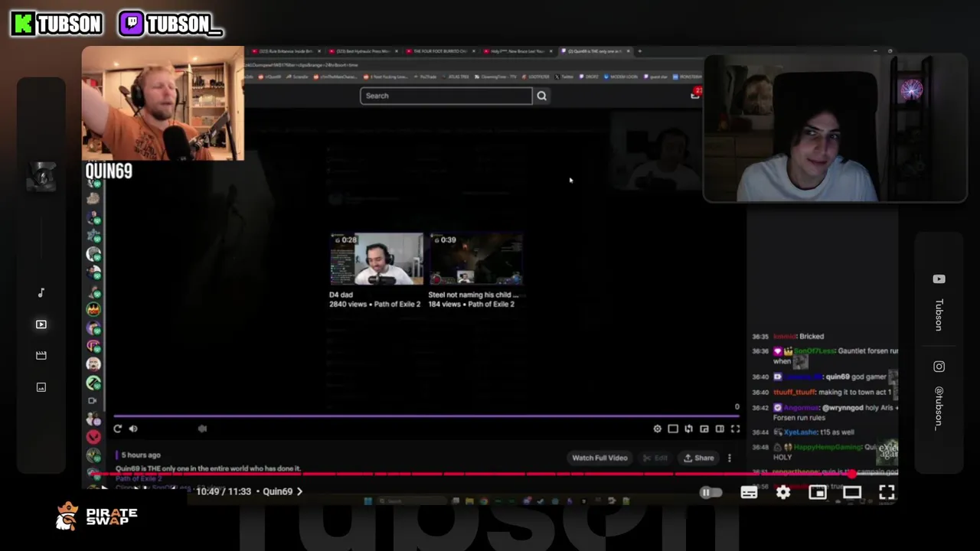Open the Quin69 chapter list
This screenshot has width=980, height=551.
click(x=283, y=491)
